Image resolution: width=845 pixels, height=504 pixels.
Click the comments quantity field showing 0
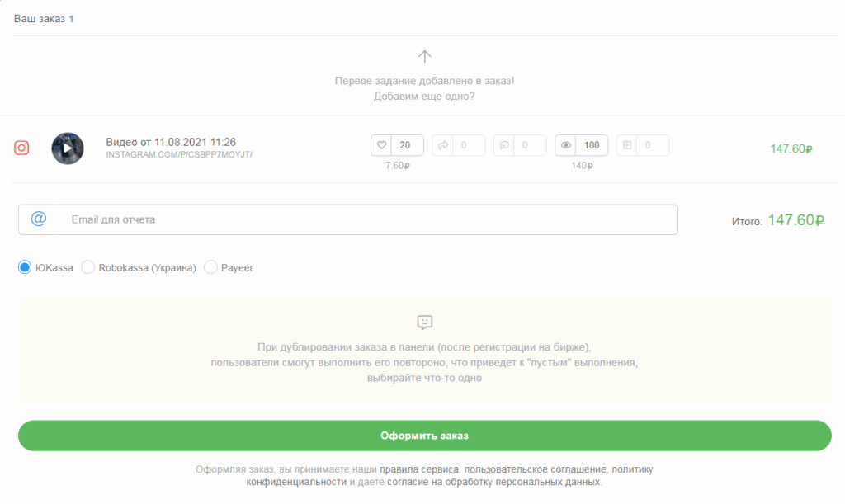pyautogui.click(x=530, y=145)
